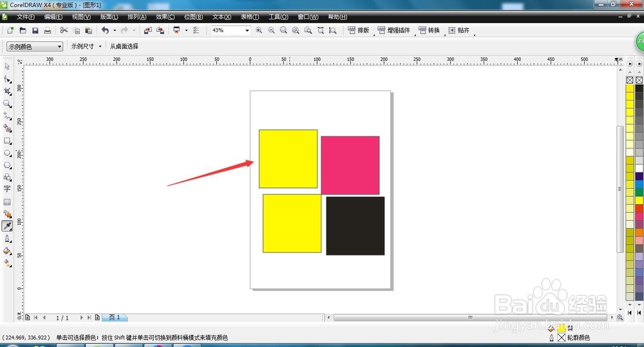
Task: Click the no-color X swatch atop left palette
Action: click(630, 80)
